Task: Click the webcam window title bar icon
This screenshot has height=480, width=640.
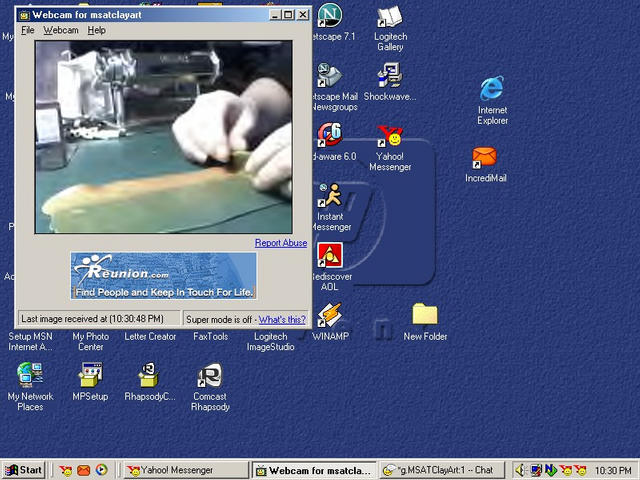Action: (x=24, y=15)
